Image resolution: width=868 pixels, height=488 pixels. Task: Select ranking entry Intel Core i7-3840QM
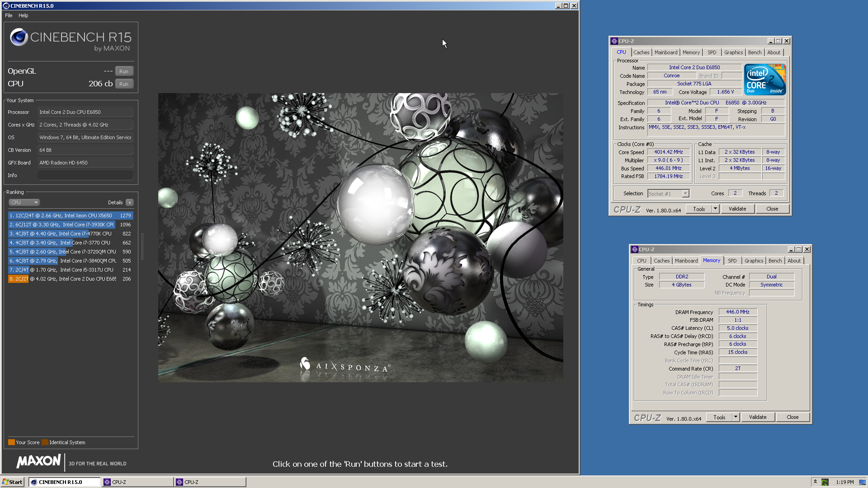pos(70,261)
